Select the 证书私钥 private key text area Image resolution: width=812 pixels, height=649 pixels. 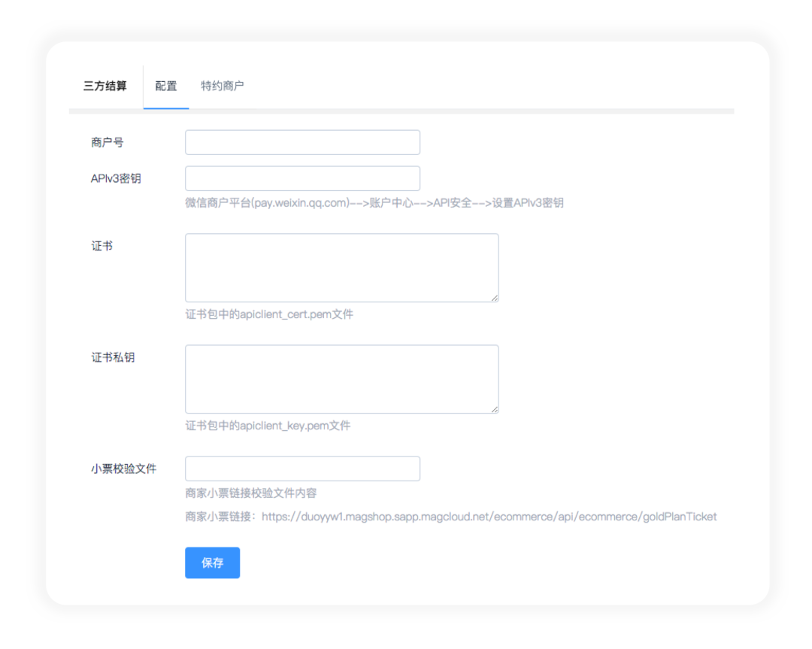(342, 378)
